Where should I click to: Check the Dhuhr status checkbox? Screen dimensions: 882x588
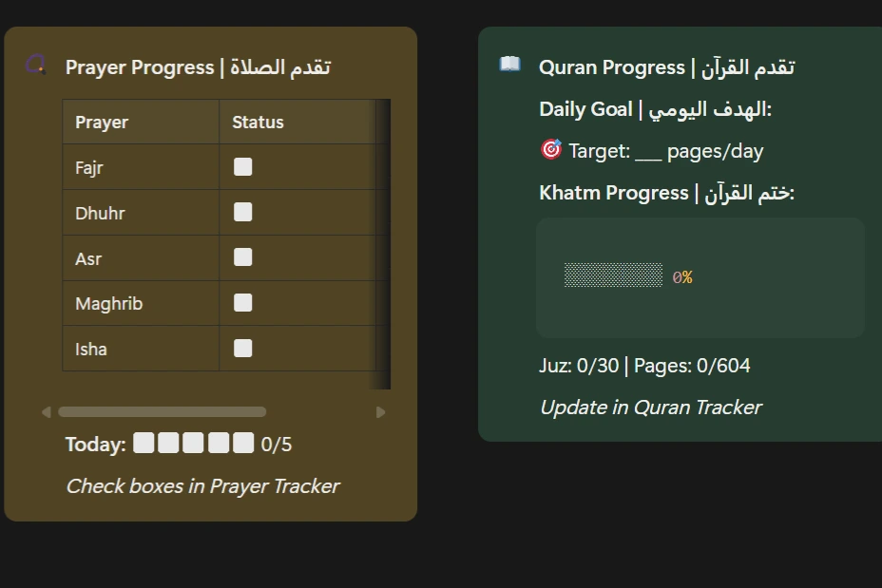(241, 211)
